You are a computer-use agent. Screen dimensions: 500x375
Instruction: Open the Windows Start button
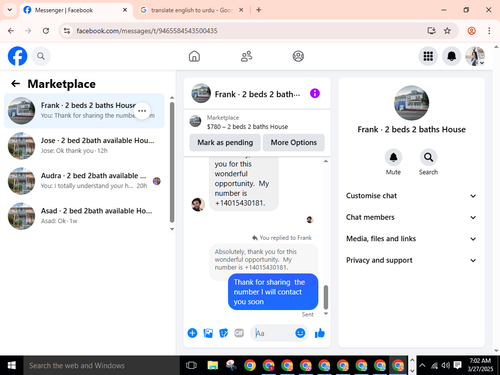(12, 366)
